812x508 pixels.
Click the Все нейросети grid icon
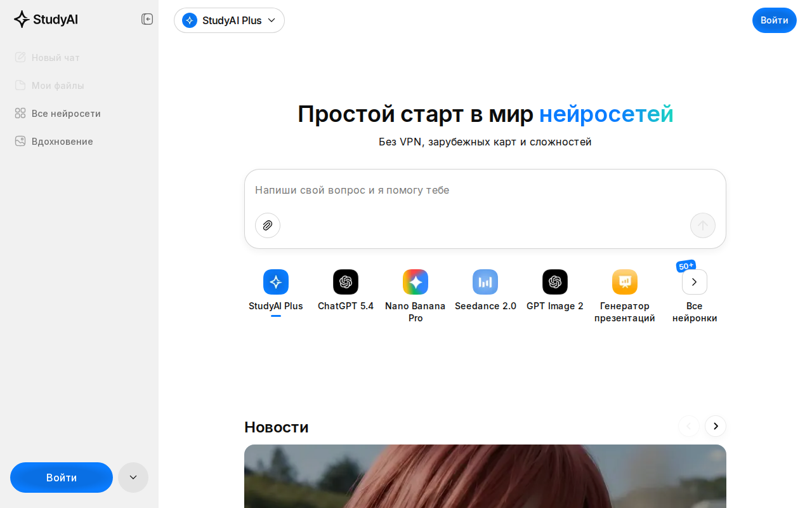20,114
